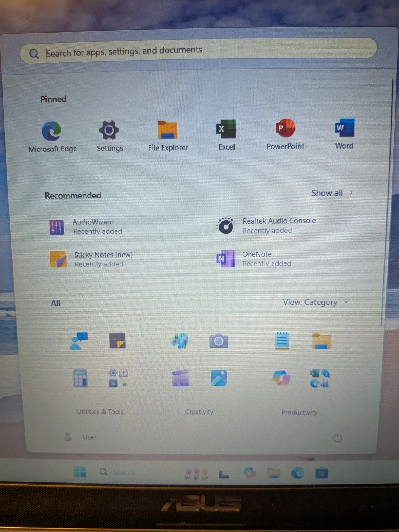Click the Windows Start button on taskbar
The width and height of the screenshot is (399, 532).
[80, 472]
